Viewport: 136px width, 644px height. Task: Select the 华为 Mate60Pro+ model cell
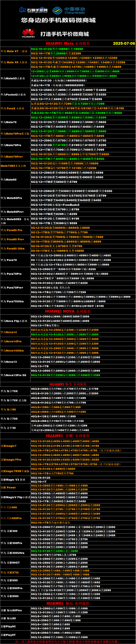point(15,212)
